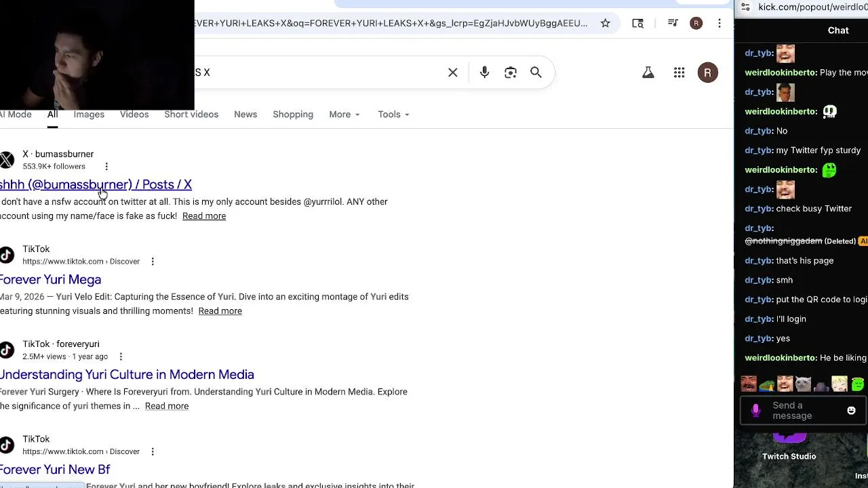This screenshot has height=488, width=868.
Task: Switch to the Shopping tab
Action: click(293, 115)
